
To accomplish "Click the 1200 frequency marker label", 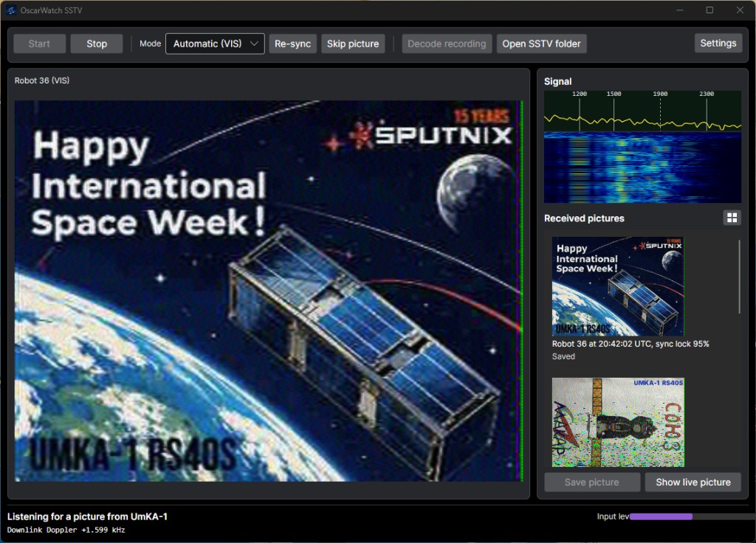I will click(579, 94).
